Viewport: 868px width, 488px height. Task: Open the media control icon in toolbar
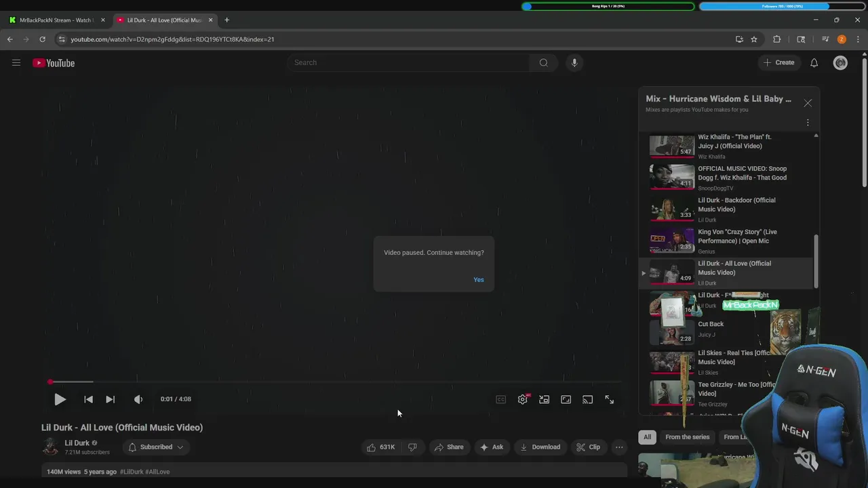point(825,39)
